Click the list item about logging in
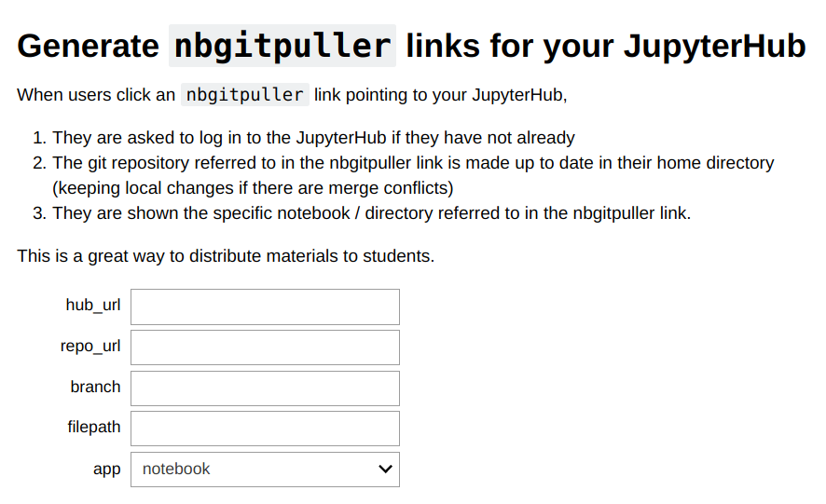The height and width of the screenshot is (504, 826). click(x=313, y=138)
